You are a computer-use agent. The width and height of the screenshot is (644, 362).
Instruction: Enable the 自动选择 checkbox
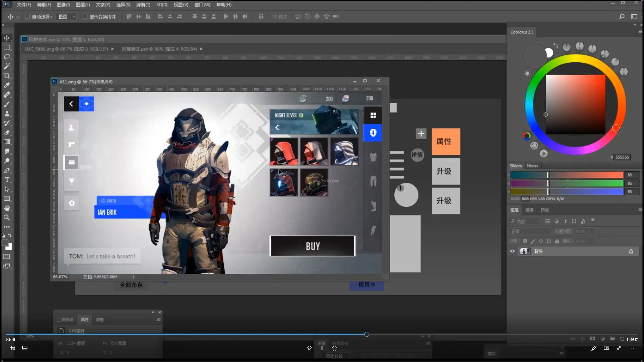point(27,17)
